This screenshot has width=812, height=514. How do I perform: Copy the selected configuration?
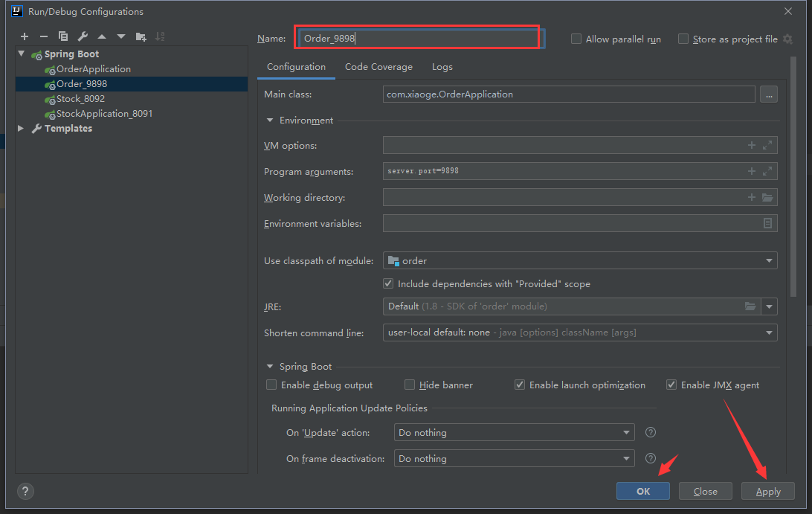(63, 36)
